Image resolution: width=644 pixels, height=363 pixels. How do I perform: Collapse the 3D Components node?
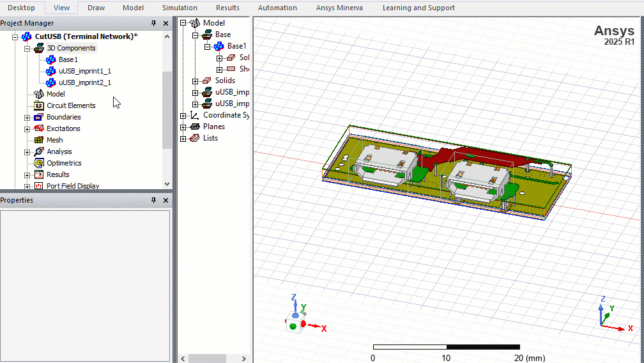pos(27,49)
